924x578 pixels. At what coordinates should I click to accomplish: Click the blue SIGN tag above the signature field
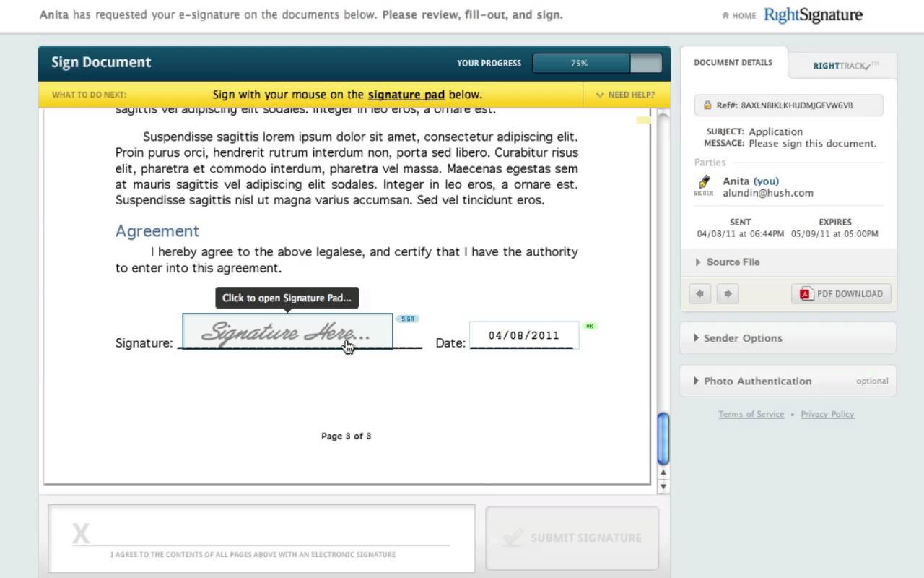pyautogui.click(x=408, y=318)
